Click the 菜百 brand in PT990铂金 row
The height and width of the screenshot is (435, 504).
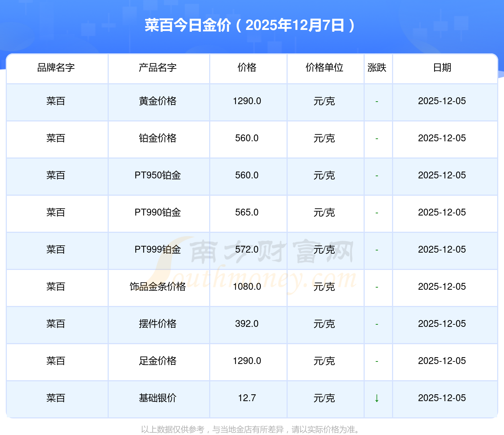(56, 212)
